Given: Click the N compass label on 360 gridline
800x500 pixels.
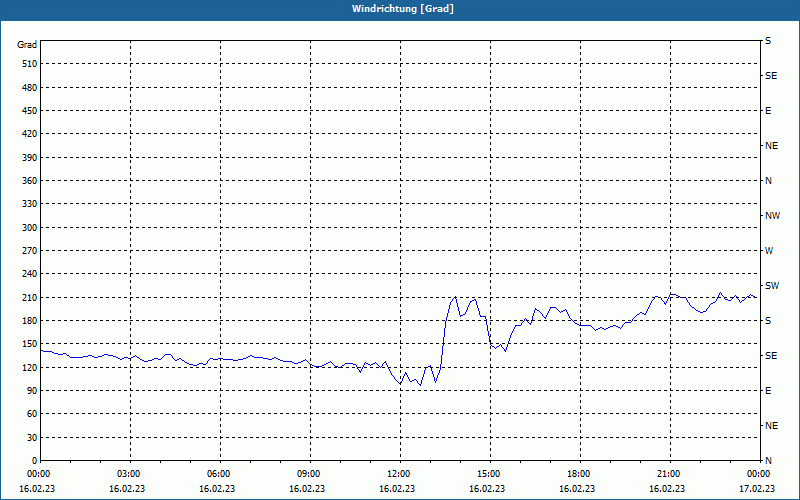Looking at the screenshot, I should click(768, 181).
